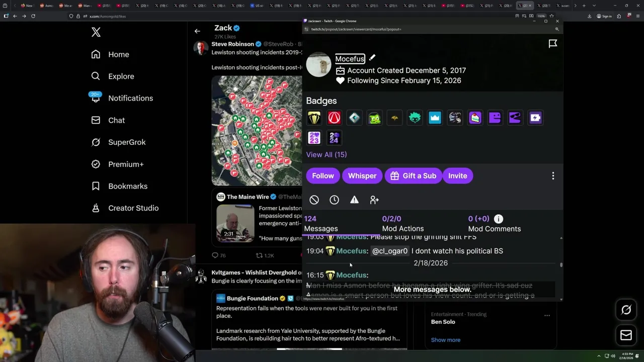Image resolution: width=644 pixels, height=362 pixels.
Task: Expand View All (15) badges
Action: (x=327, y=155)
